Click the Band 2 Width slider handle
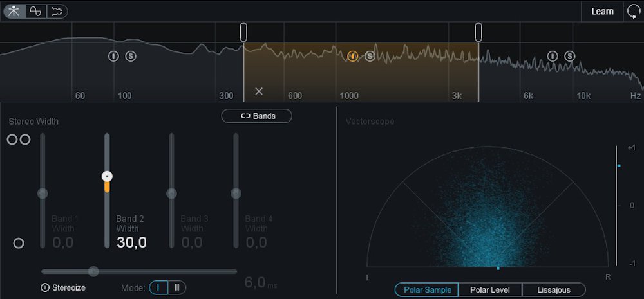This screenshot has width=644, height=299. point(107,176)
